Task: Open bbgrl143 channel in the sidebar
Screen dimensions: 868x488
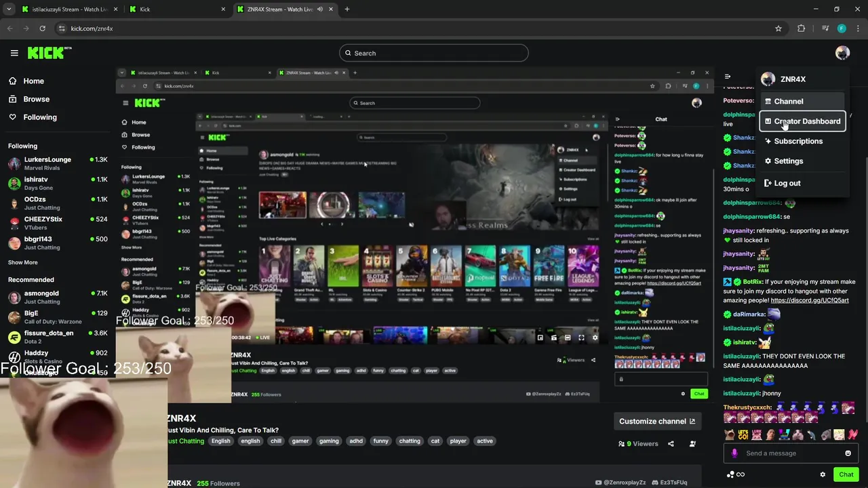Action: [58, 243]
